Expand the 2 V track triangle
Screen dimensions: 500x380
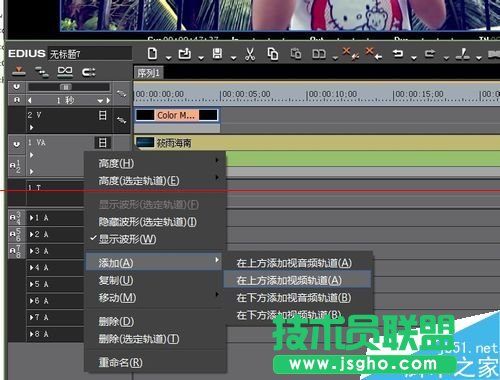point(32,127)
